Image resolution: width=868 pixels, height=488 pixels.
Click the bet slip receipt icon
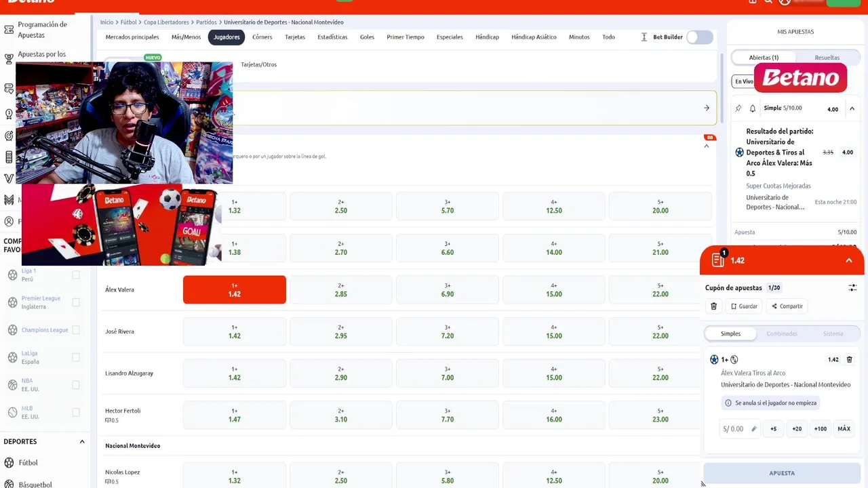tap(718, 260)
